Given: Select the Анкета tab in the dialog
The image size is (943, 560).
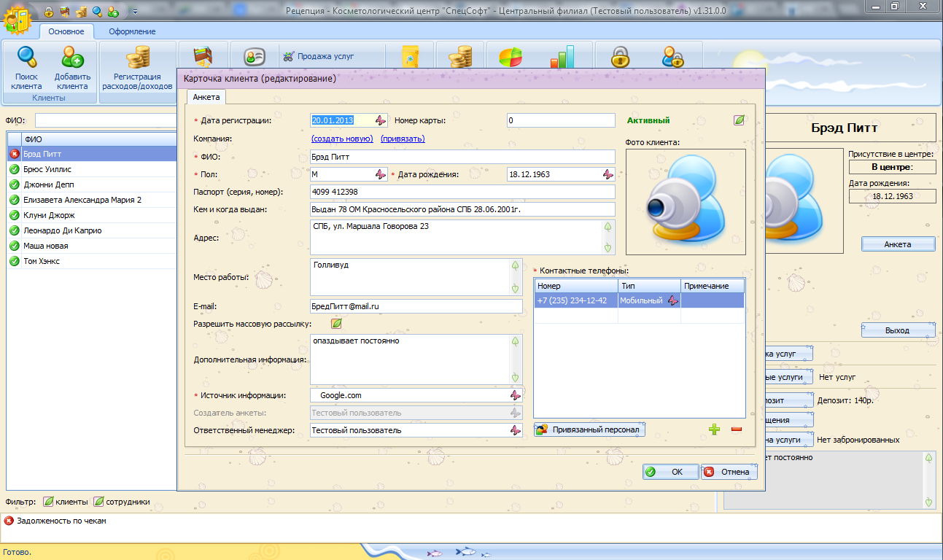Looking at the screenshot, I should (206, 97).
